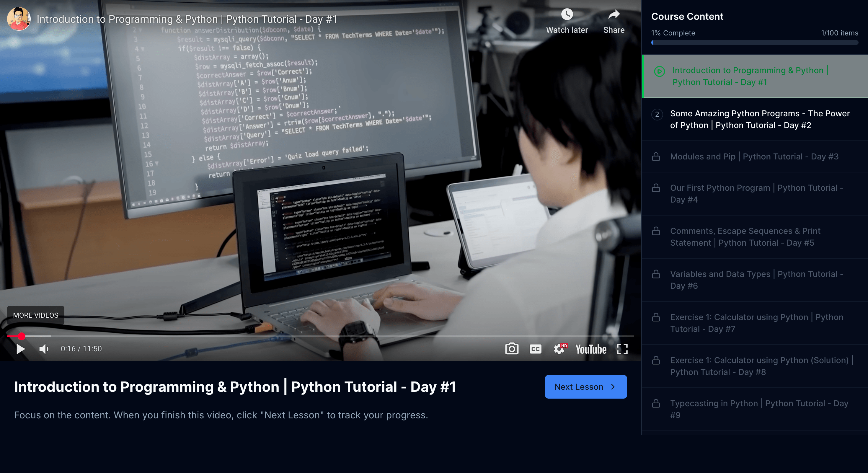The width and height of the screenshot is (868, 473).
Task: Capture a screenshot with the camera icon
Action: 512,349
